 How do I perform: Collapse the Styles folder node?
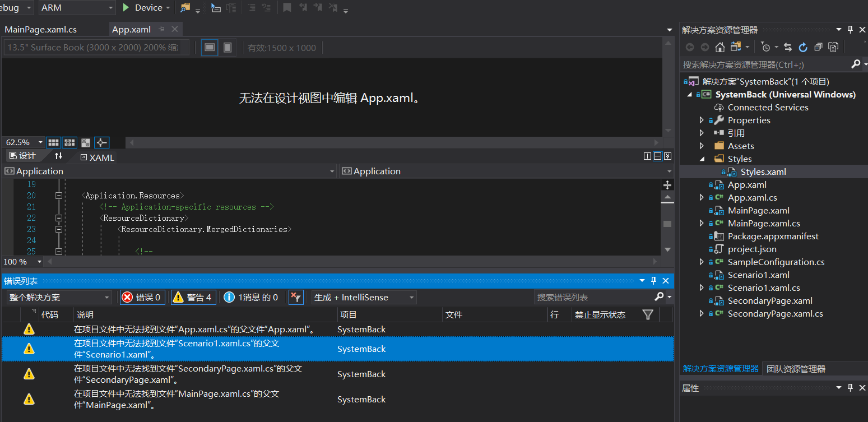702,159
